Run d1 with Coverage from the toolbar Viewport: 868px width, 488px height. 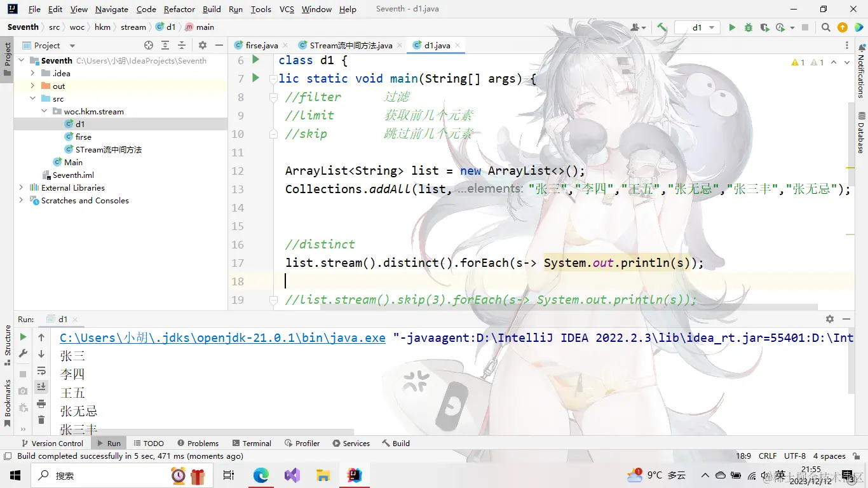coord(764,27)
